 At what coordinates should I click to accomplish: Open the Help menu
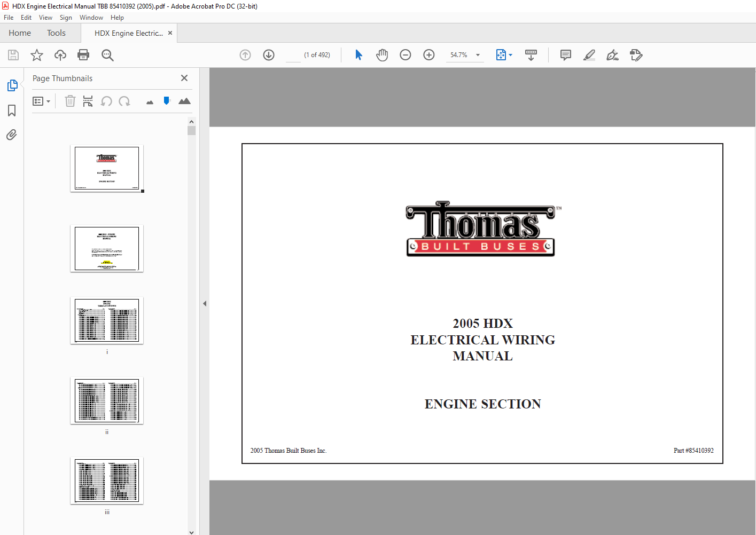[117, 18]
